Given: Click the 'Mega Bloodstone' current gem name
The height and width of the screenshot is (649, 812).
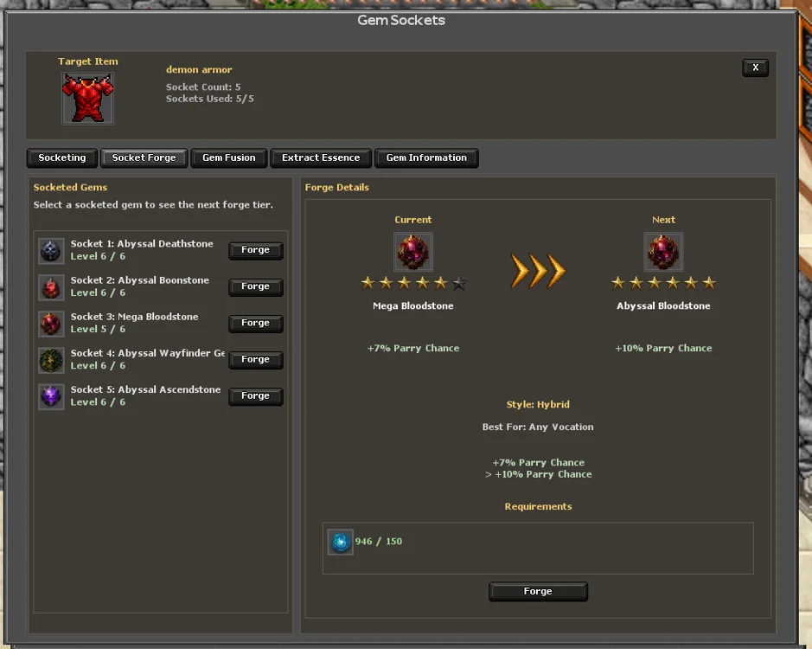Looking at the screenshot, I should tap(412, 305).
